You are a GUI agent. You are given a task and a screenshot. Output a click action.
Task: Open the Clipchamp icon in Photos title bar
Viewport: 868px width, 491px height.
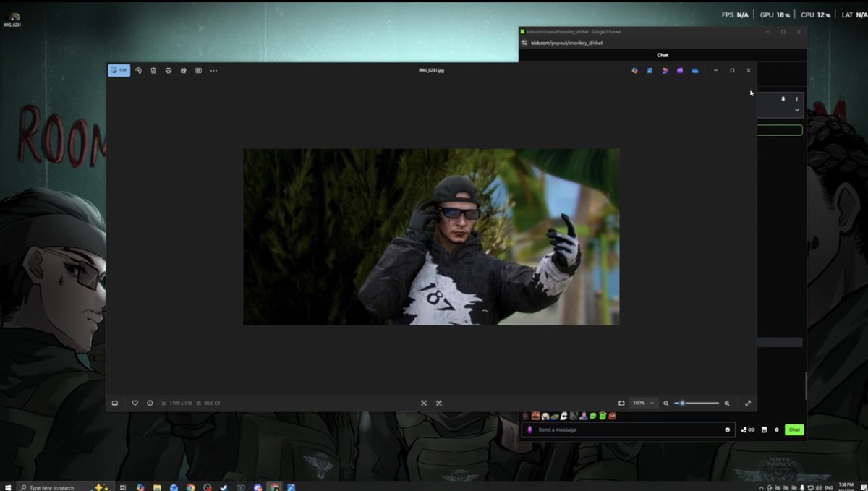[x=680, y=70]
